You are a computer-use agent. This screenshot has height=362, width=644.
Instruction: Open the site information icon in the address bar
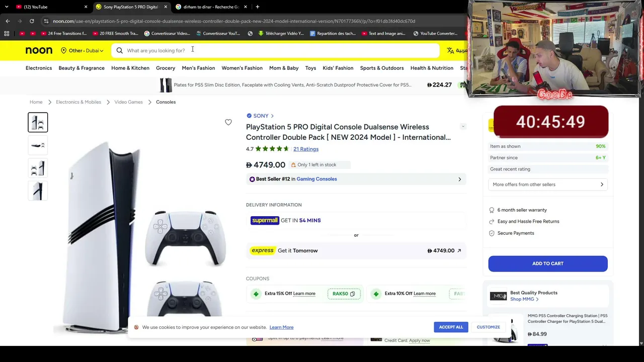tap(46, 21)
